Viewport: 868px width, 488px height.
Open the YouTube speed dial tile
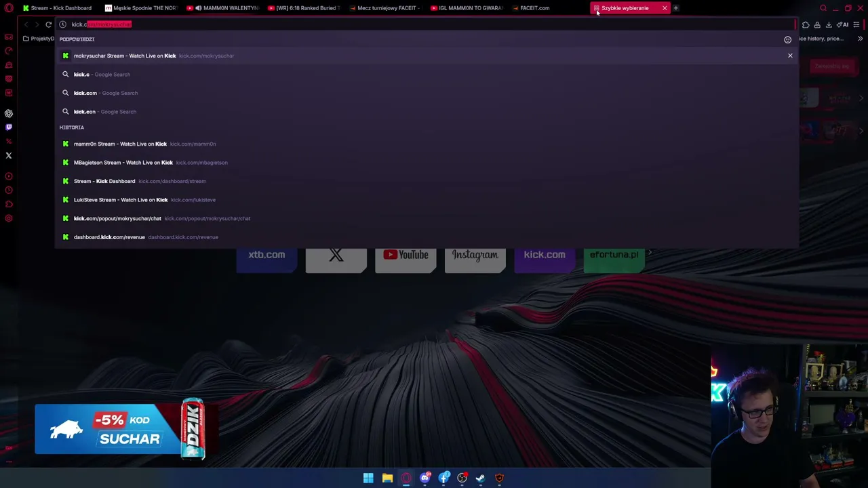(x=406, y=260)
